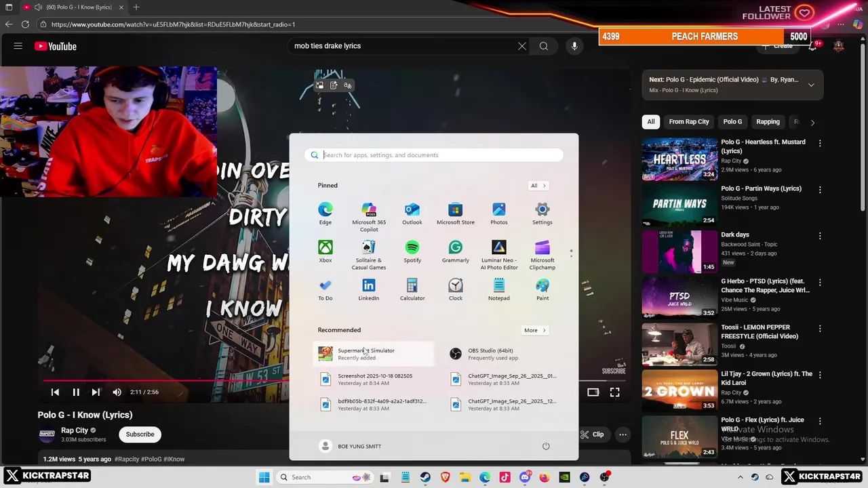This screenshot has width=868, height=488.
Task: Focus the Start menu search field
Action: [434, 155]
